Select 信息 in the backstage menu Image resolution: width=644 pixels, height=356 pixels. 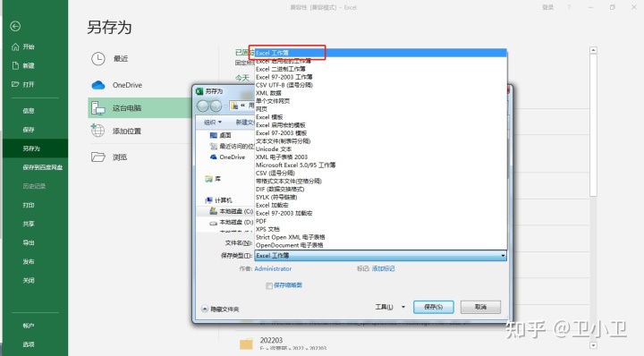point(29,111)
